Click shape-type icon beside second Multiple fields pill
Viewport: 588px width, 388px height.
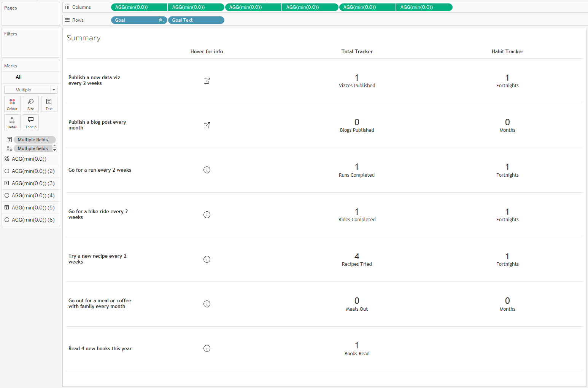(10, 148)
